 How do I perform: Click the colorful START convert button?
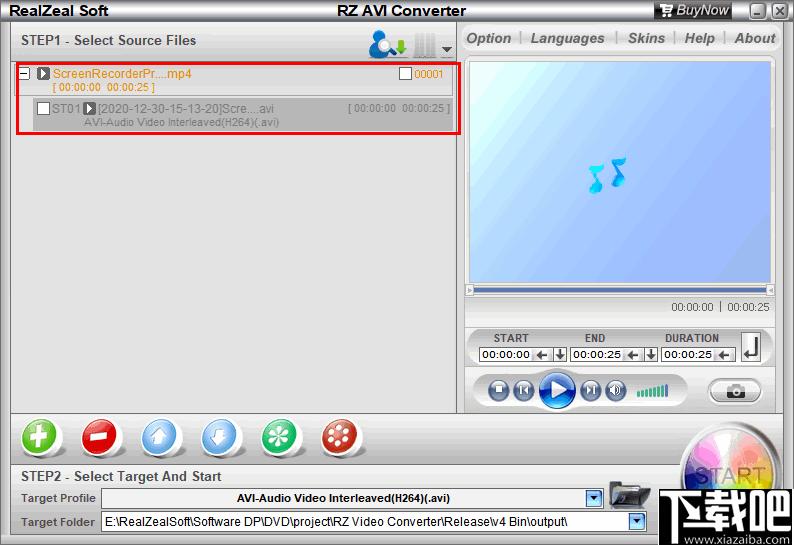click(x=730, y=461)
